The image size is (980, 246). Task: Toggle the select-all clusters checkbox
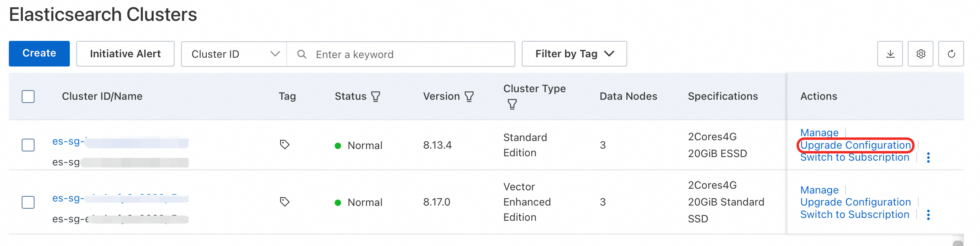28,97
